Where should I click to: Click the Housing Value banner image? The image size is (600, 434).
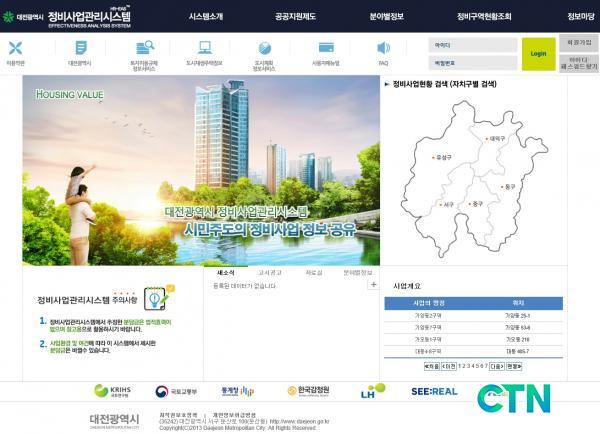click(x=201, y=170)
